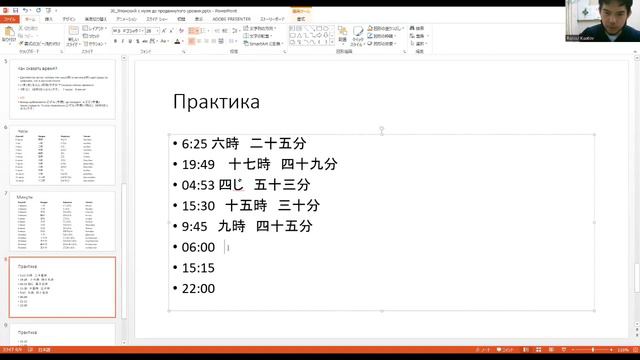Toggle italic formatting
Image resolution: width=640 pixels, height=360 pixels.
123,41
